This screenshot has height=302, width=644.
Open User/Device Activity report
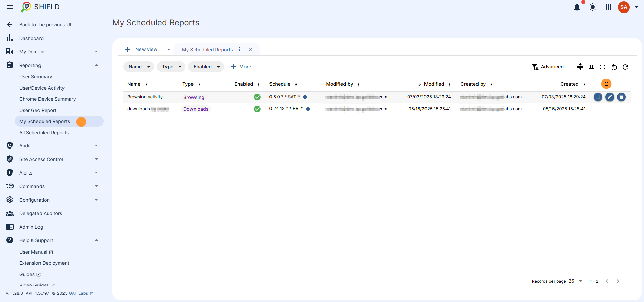42,88
